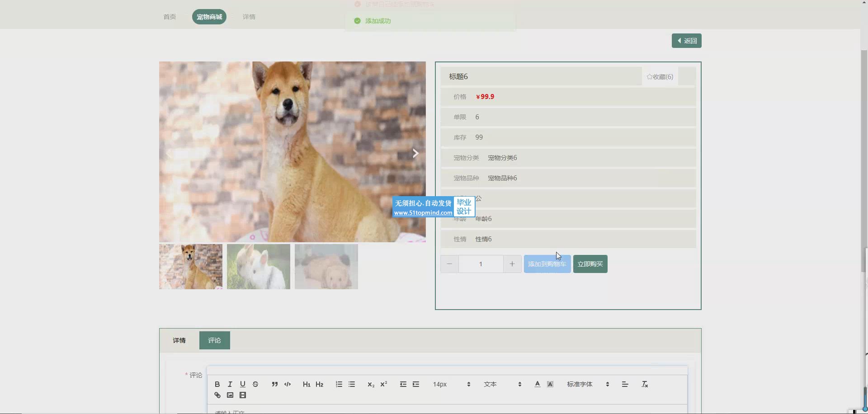This screenshot has height=414, width=868.
Task: Insert a hyperlink into the comment
Action: 217,395
